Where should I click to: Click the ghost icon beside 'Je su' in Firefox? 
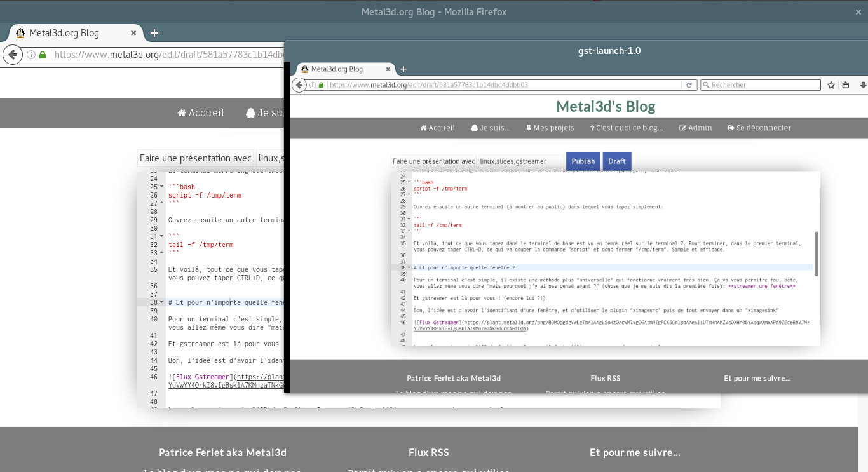pyautogui.click(x=250, y=113)
